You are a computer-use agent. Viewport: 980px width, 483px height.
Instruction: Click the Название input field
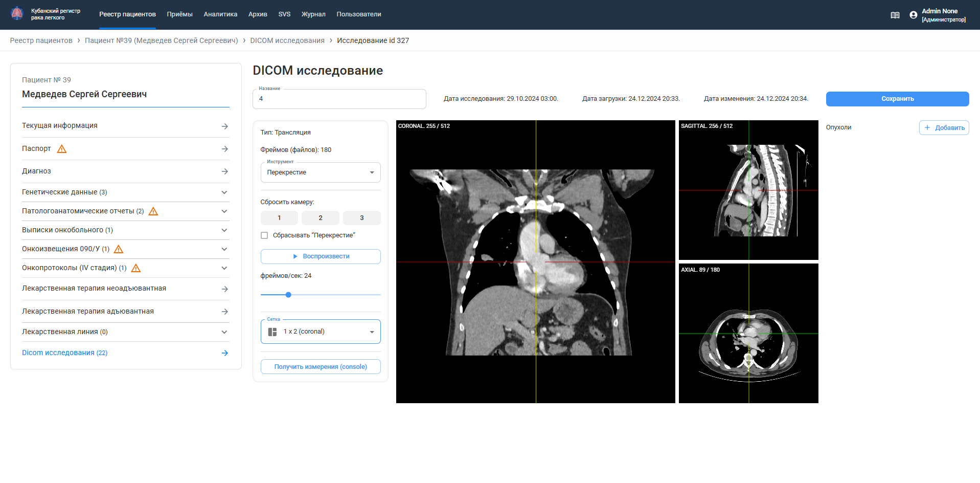point(339,99)
